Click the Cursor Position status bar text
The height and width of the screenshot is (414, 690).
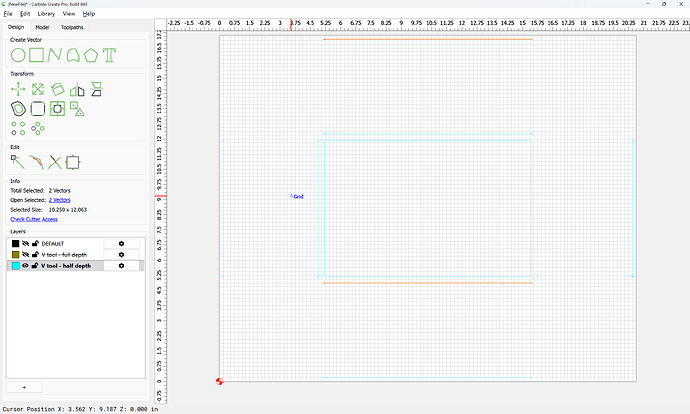click(x=81, y=409)
